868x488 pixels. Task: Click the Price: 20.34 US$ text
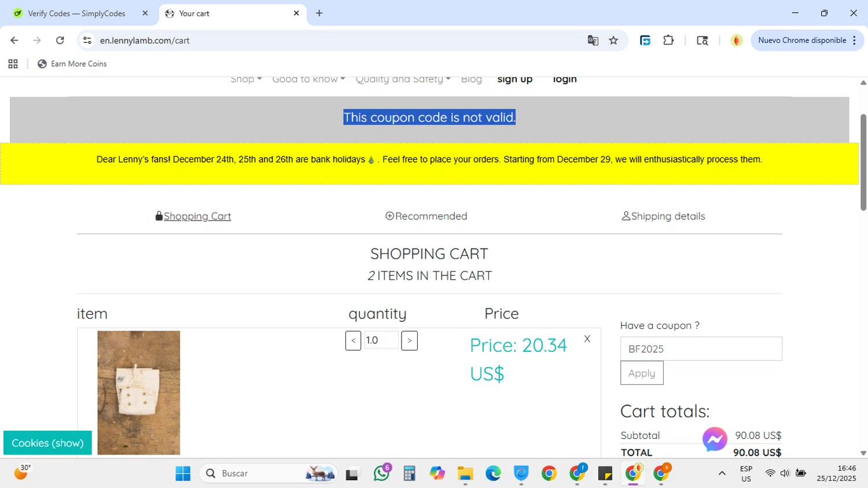(x=518, y=359)
